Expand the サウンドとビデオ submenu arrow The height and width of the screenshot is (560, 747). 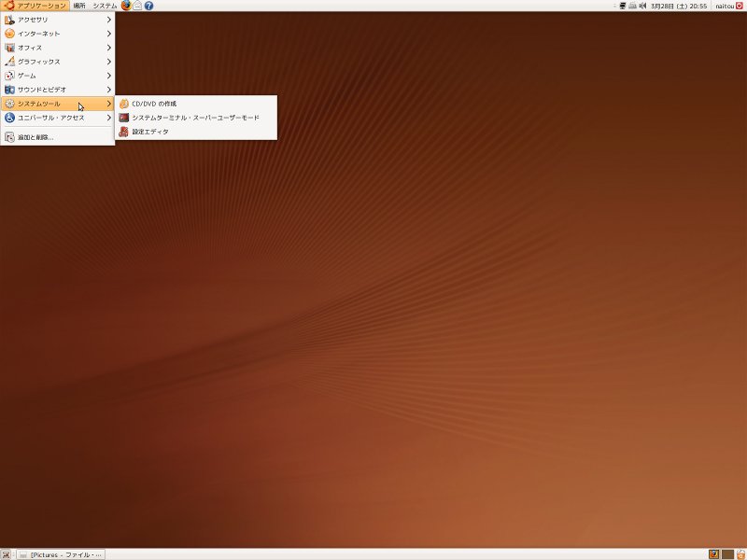(109, 90)
